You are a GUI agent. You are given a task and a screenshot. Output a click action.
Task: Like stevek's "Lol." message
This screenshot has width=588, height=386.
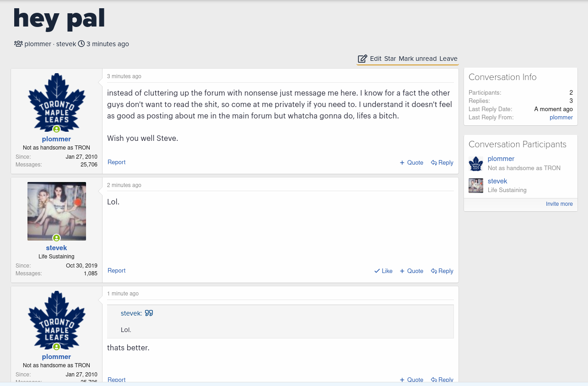click(383, 271)
